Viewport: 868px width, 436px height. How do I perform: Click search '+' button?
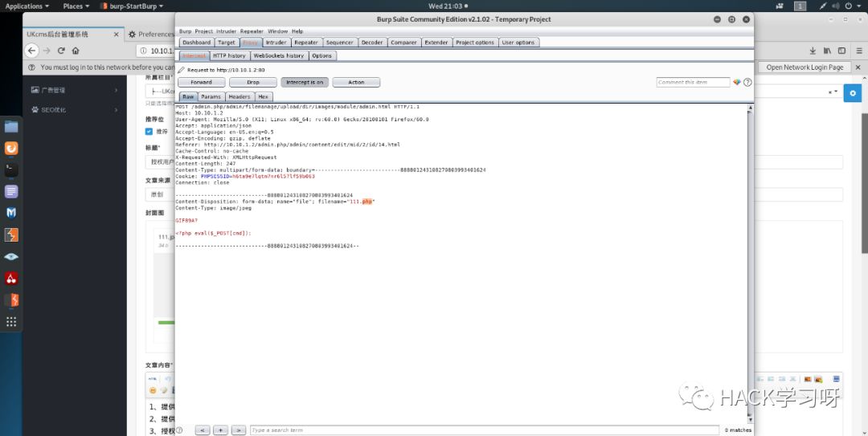click(220, 430)
